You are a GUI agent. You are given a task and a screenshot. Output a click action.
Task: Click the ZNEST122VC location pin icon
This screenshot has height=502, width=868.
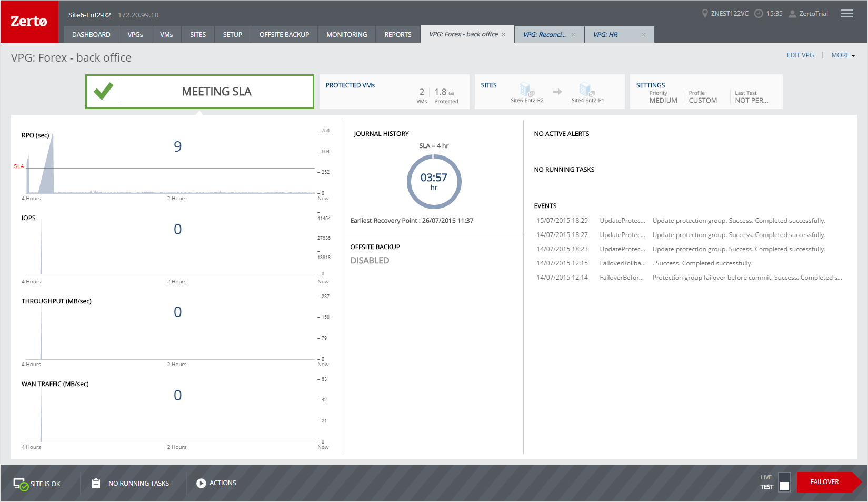pos(705,13)
